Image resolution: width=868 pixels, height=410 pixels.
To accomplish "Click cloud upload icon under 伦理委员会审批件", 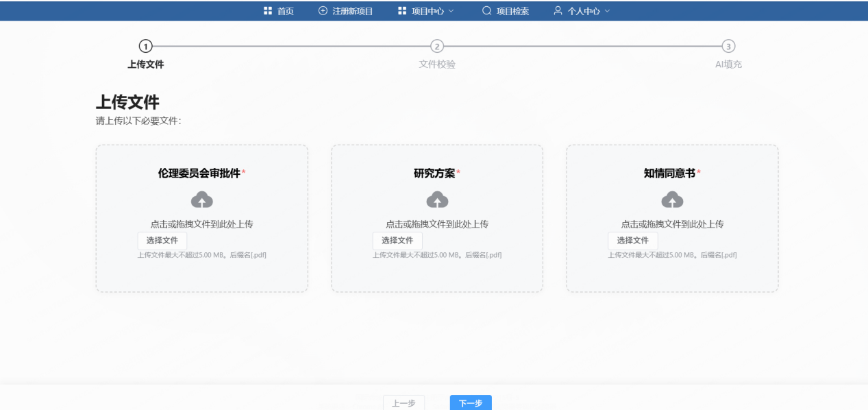I will 201,200.
